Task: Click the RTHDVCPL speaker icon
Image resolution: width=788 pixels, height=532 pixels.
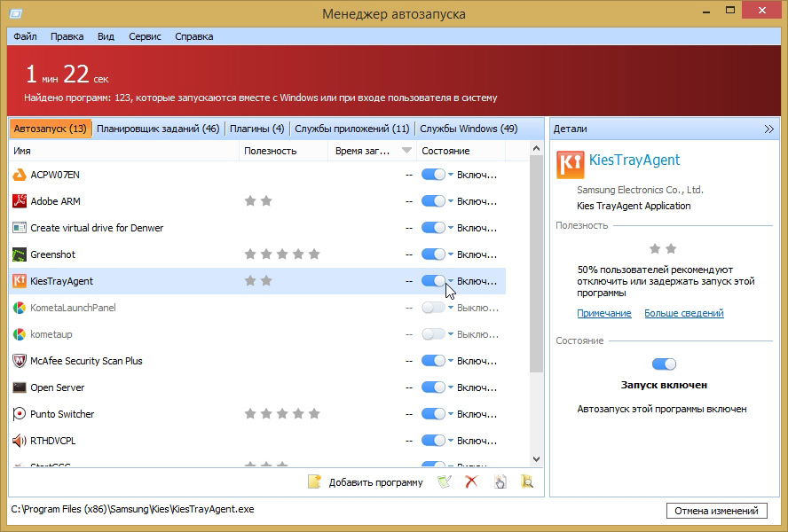Action: click(x=20, y=441)
